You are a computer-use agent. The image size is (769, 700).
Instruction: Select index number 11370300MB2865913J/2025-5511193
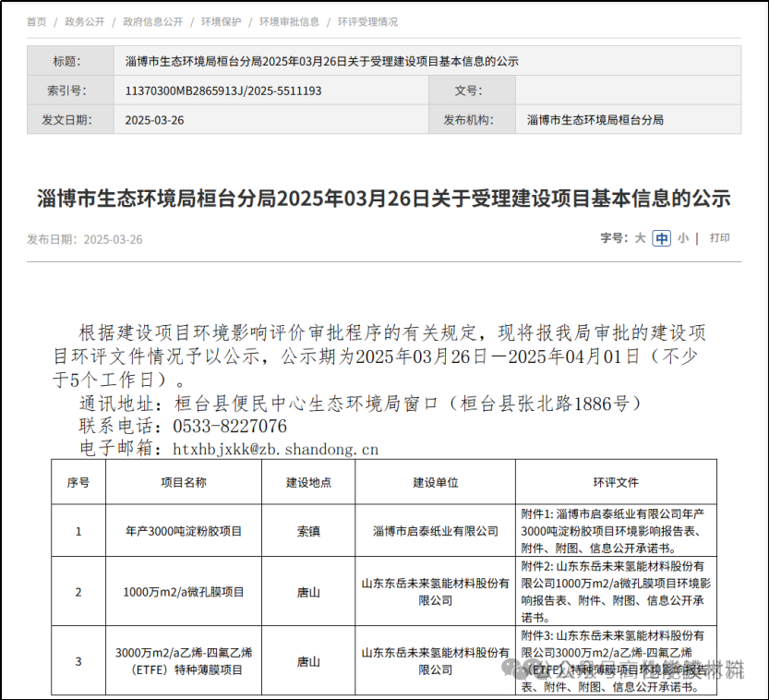(223, 91)
